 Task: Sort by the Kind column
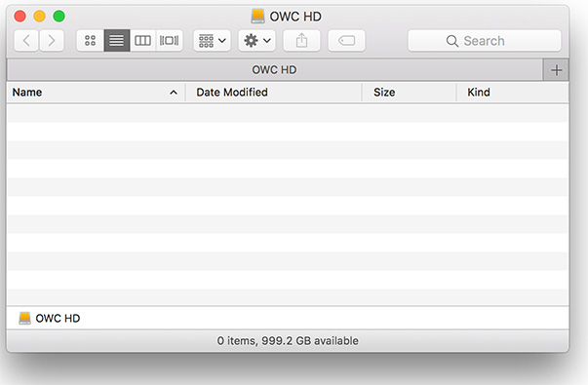513,93
